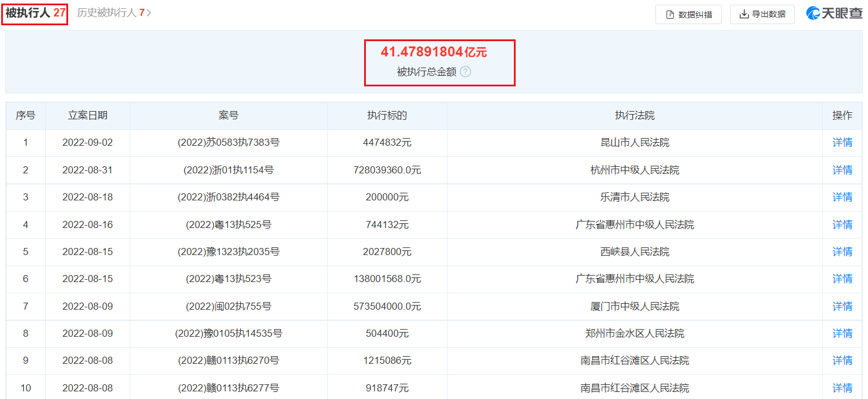Open 详情 for case (2022)浙01执1154号
Screen dimensions: 868x399
coord(842,170)
